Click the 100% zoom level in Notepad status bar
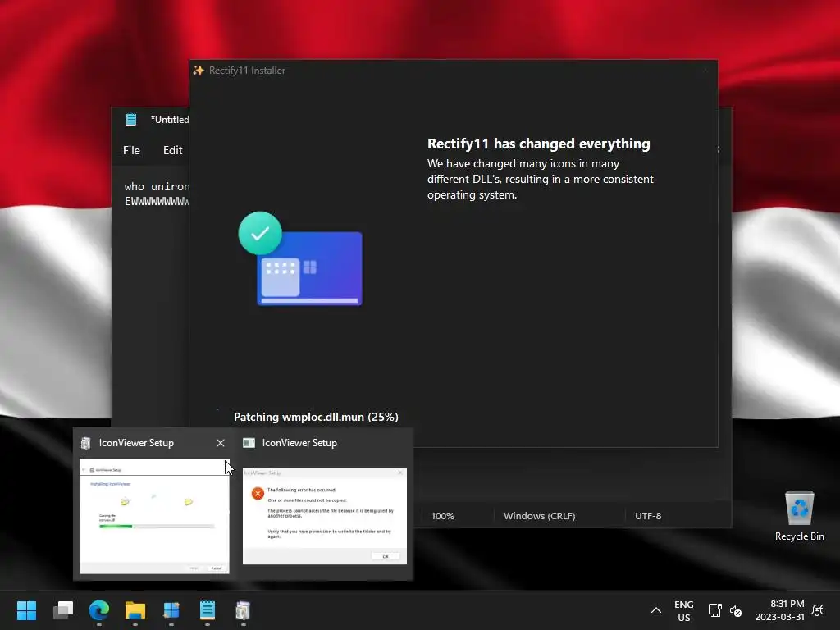Viewport: 840px width, 630px height. point(442,516)
